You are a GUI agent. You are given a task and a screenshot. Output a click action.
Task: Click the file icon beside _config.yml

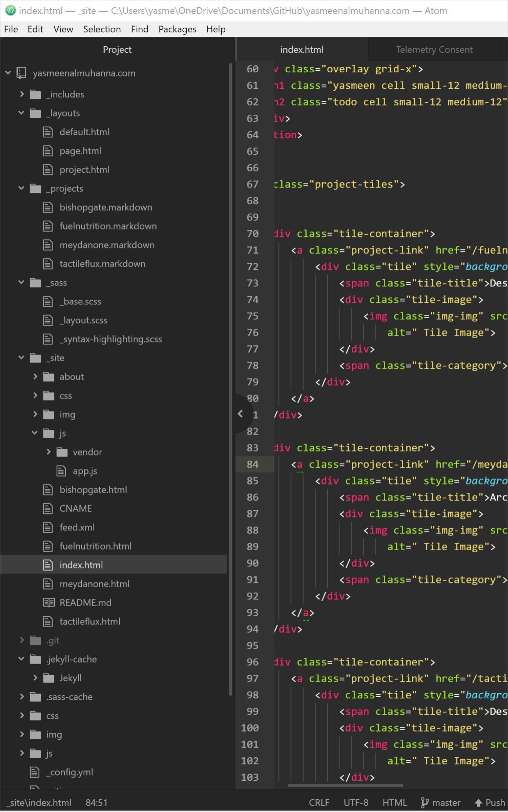pyautogui.click(x=35, y=772)
